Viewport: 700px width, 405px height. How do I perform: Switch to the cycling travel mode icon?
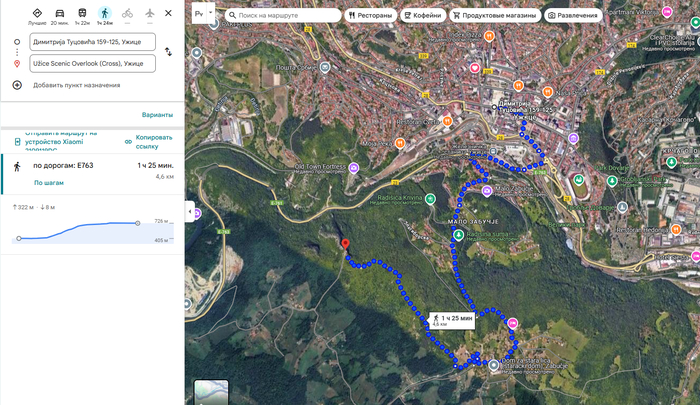pyautogui.click(x=127, y=13)
